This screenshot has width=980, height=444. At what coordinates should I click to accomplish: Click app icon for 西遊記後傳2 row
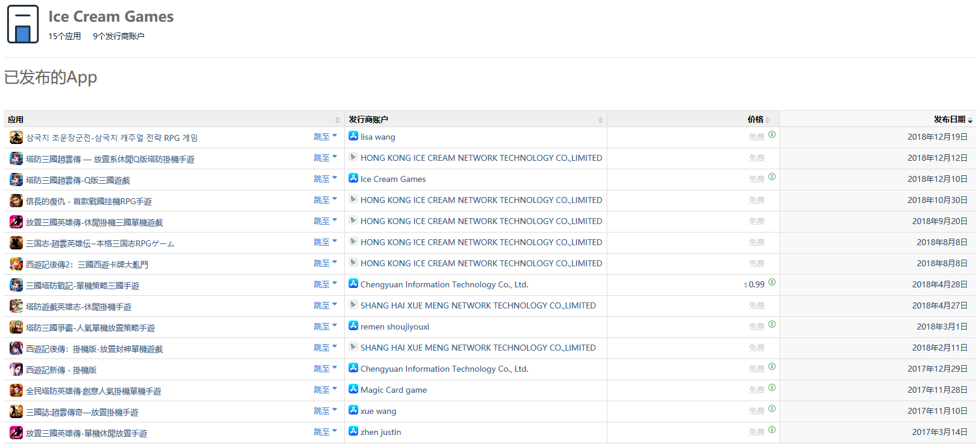coord(16,264)
